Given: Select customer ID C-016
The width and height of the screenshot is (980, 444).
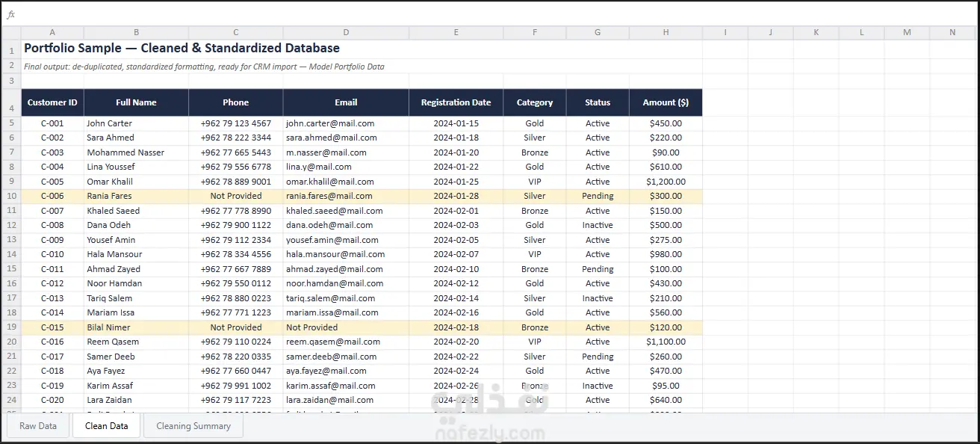Looking at the screenshot, I should pyautogui.click(x=52, y=342).
